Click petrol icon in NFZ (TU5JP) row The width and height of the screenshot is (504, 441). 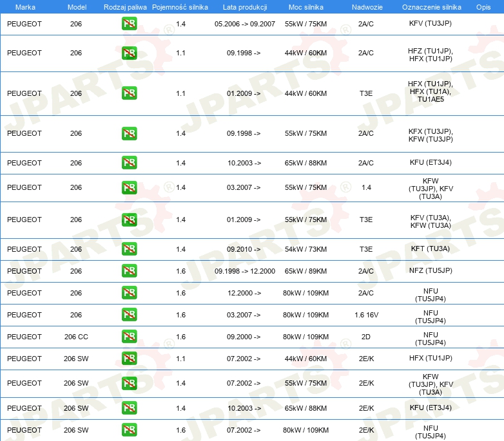pyautogui.click(x=129, y=271)
